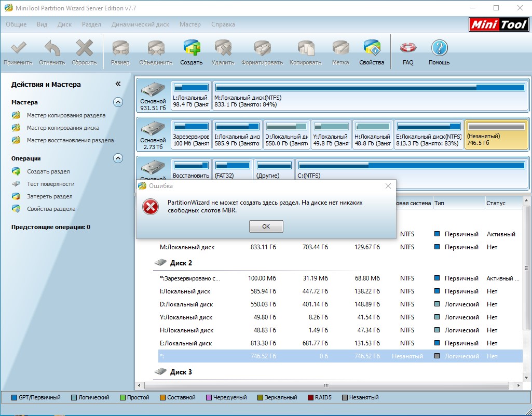Select the E: 813.3 Гб partition block
Screen dimensions: 532x416
(429, 135)
